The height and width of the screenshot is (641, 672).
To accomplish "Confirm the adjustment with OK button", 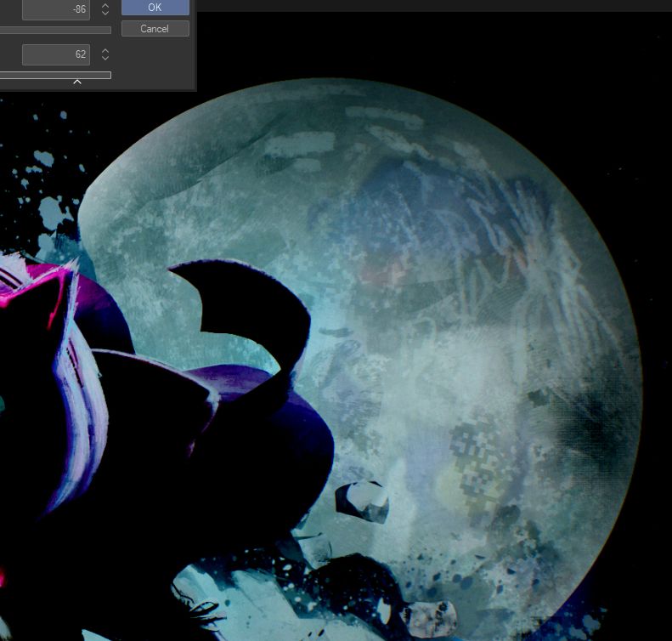I will click(x=155, y=8).
